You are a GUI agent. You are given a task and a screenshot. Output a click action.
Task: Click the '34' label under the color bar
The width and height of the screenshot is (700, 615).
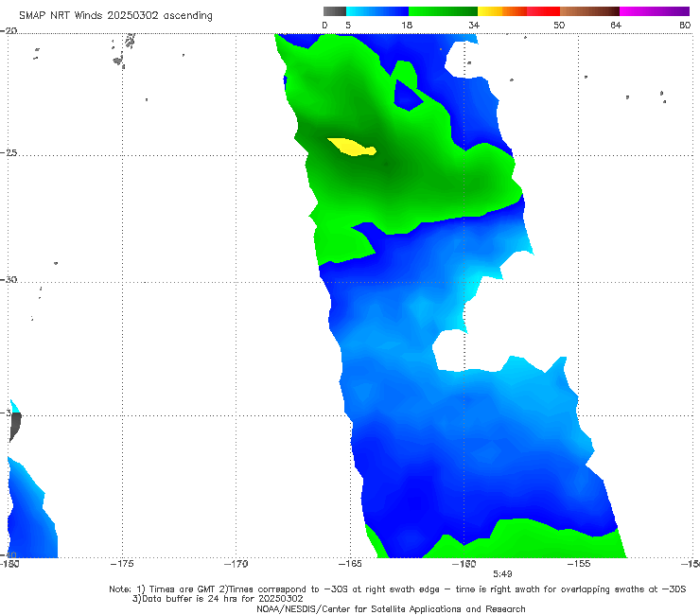[474, 25]
